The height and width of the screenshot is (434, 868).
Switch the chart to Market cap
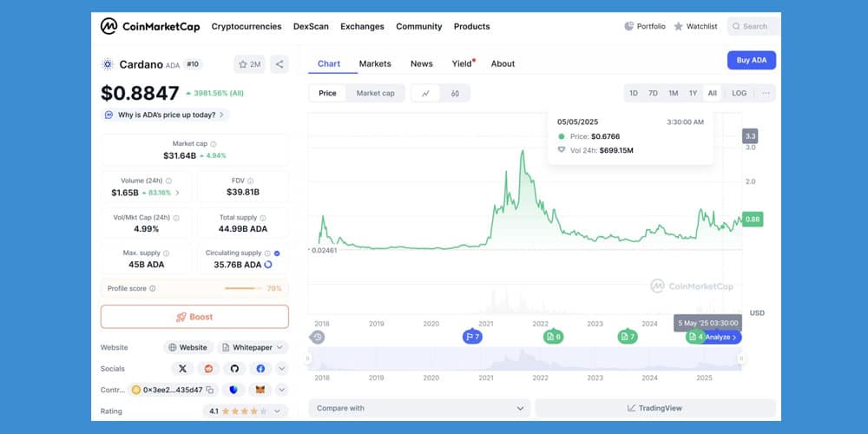375,93
